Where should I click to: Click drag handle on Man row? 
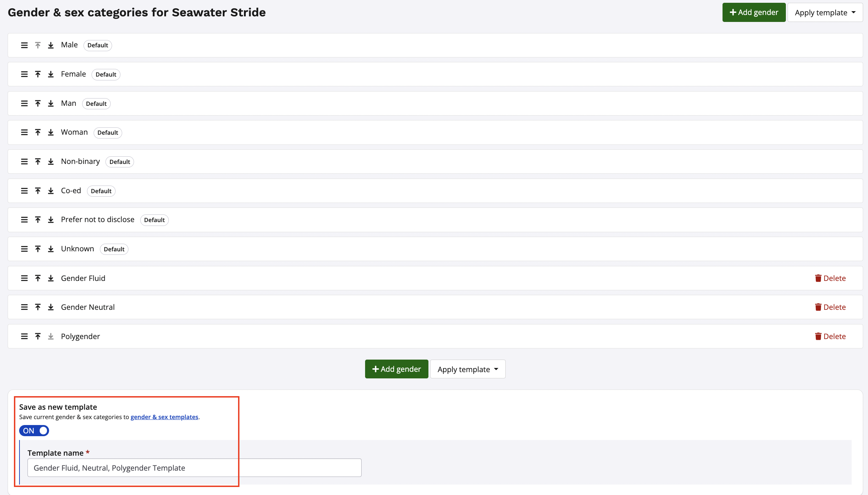[24, 103]
